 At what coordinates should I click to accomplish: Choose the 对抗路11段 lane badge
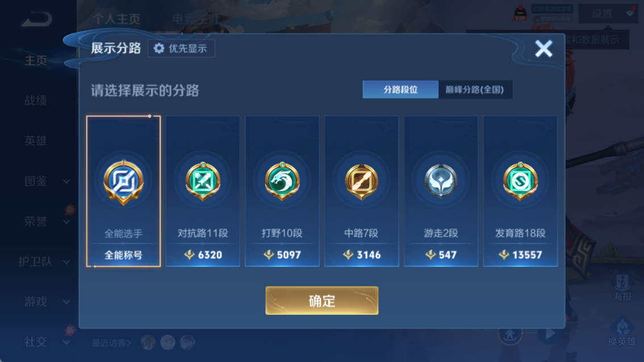pyautogui.click(x=203, y=181)
